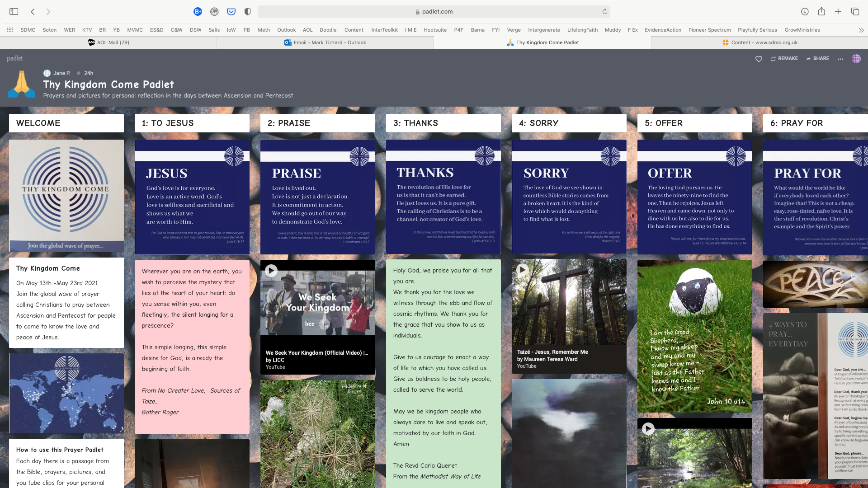Click the new tab plus button

point(838,12)
